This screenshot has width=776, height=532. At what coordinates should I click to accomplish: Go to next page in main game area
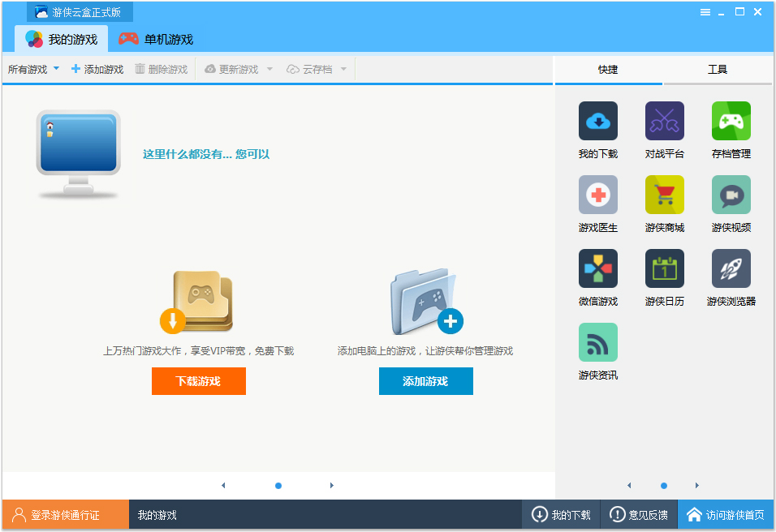[x=331, y=486]
